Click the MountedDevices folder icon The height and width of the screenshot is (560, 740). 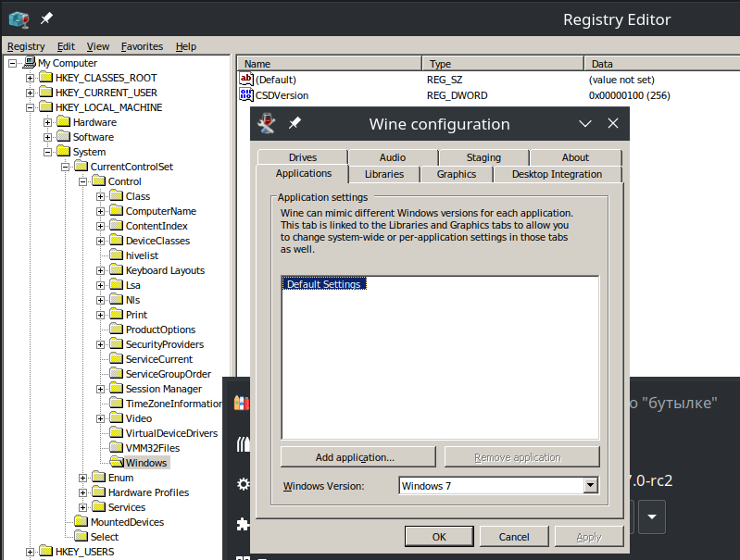point(82,521)
